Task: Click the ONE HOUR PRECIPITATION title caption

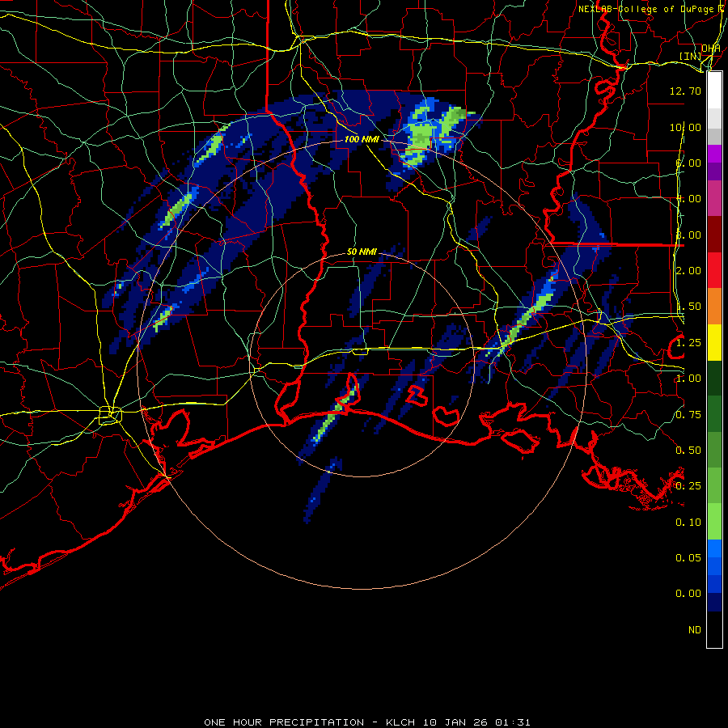Action: click(x=366, y=722)
